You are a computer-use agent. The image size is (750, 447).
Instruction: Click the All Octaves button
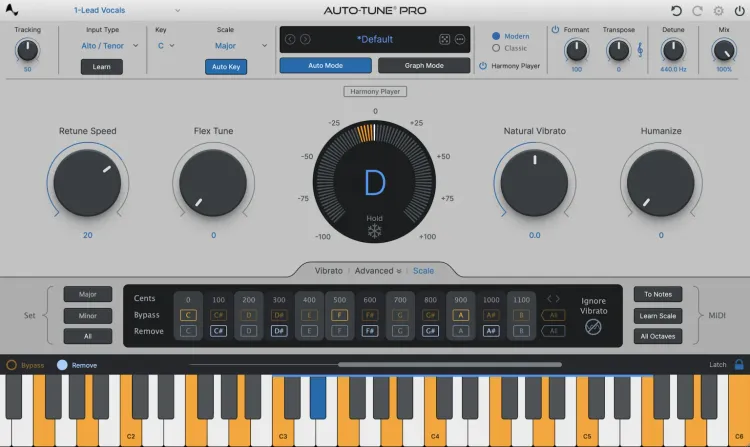658,336
